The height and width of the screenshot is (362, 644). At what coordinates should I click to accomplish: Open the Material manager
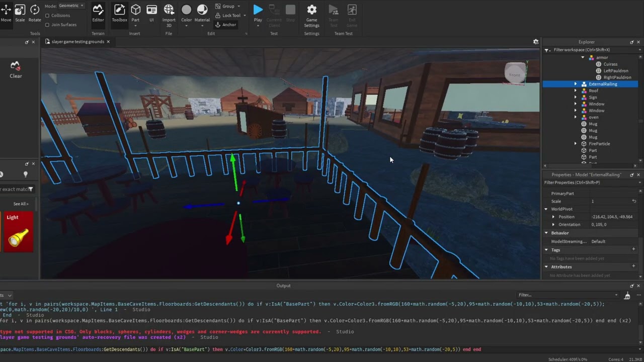point(202,12)
